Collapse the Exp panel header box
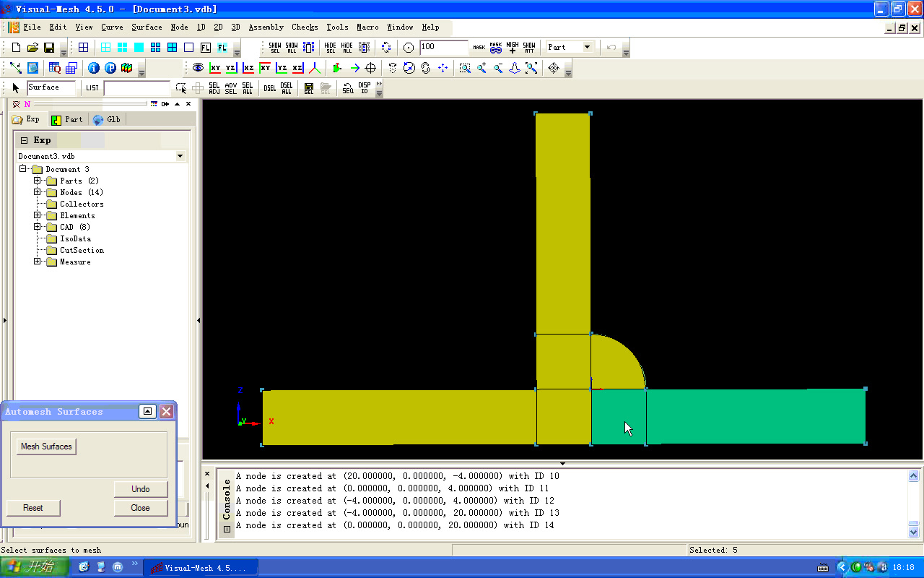This screenshot has width=924, height=578. 24,140
